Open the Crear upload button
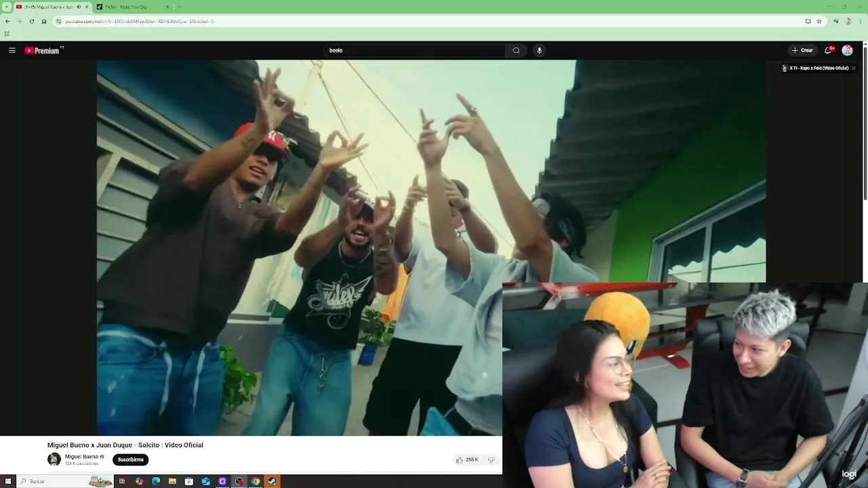 (x=802, y=50)
